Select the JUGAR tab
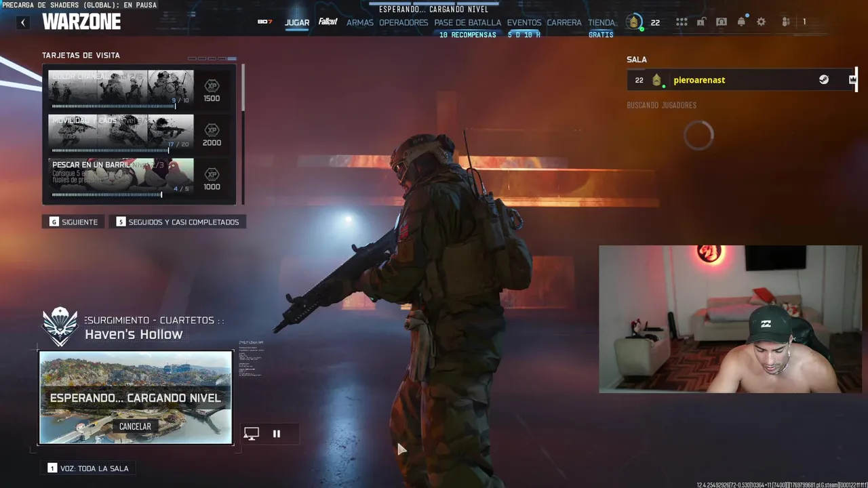Screen dimensions: 868x488 297,22
